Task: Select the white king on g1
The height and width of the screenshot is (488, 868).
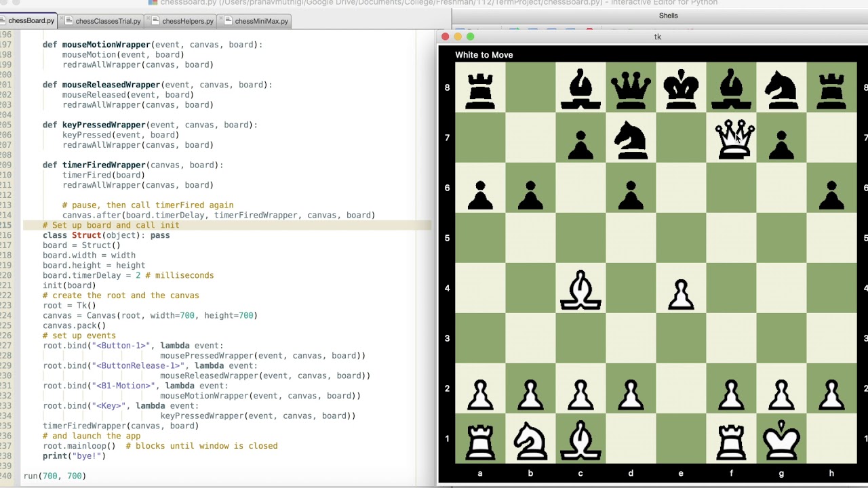Action: click(781, 441)
